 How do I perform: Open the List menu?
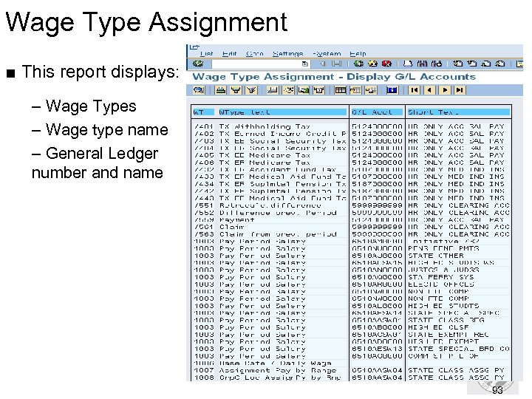coord(207,54)
